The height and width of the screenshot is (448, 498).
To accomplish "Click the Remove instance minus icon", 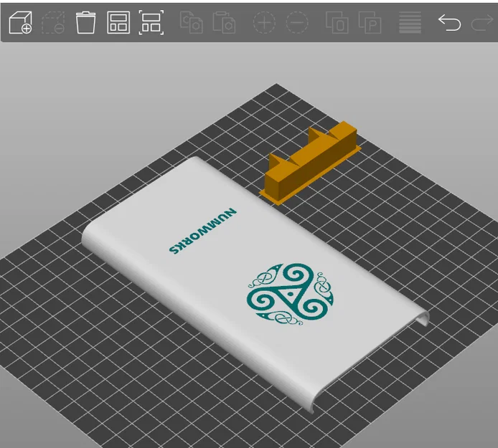I will pos(297,22).
